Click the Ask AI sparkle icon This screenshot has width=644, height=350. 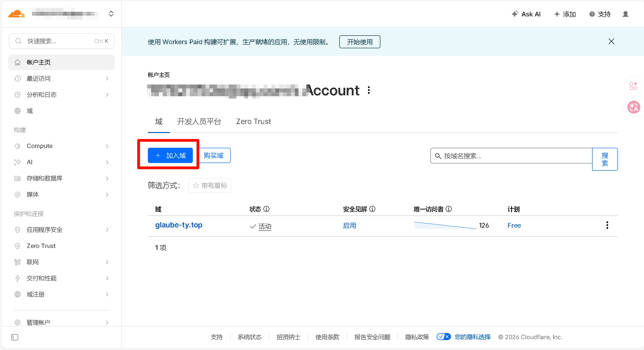pyautogui.click(x=515, y=14)
